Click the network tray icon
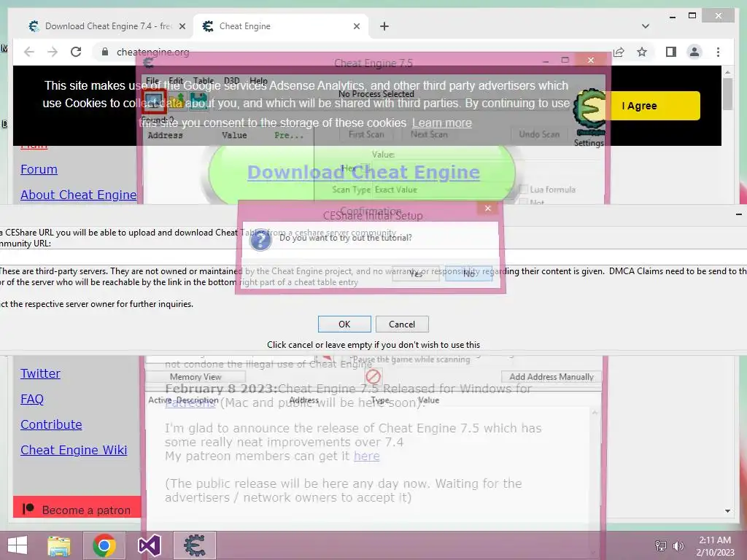 [660, 545]
